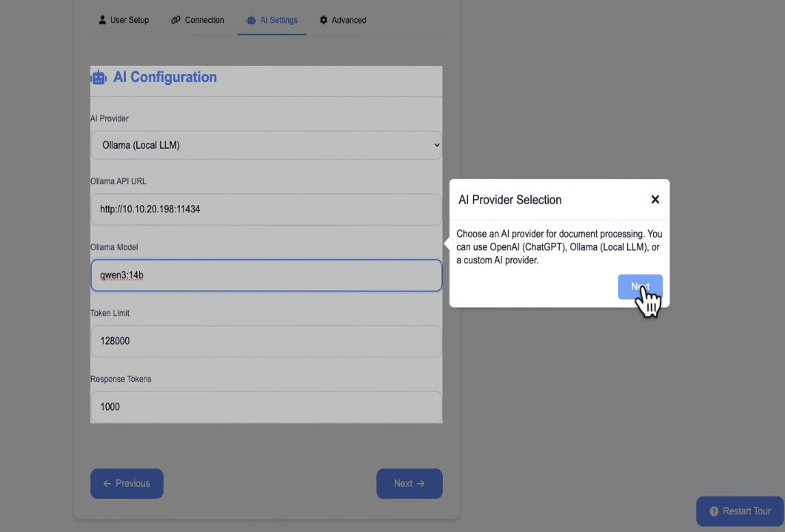Open the AI Provider dropdown
Image resolution: width=785 pixels, height=532 pixels.
tap(266, 145)
